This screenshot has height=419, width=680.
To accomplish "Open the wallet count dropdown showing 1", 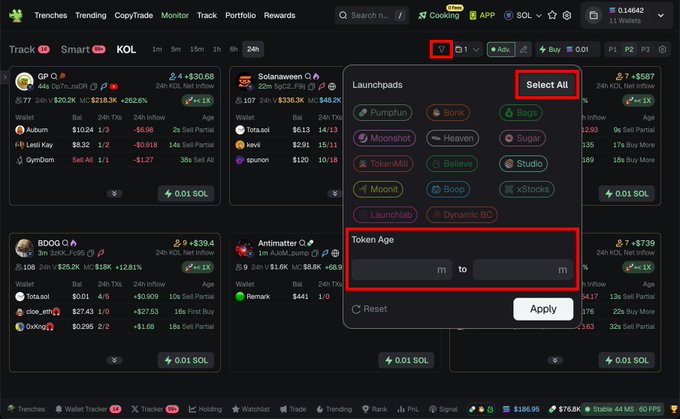I will pyautogui.click(x=468, y=49).
